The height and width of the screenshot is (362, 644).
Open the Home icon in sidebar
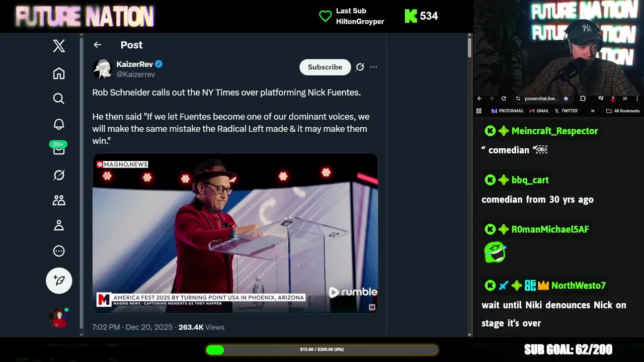[x=59, y=73]
